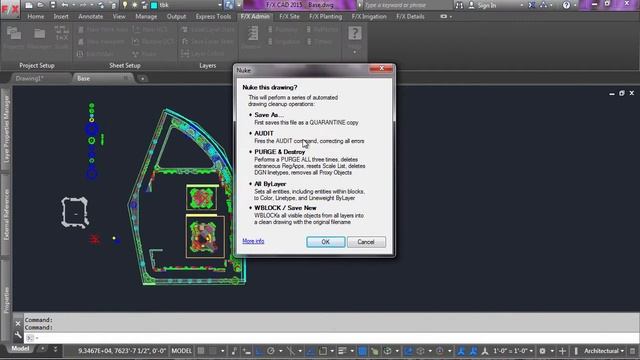This screenshot has height=360, width=640.
Task: Open the F/X application menu button
Action: [10, 9]
